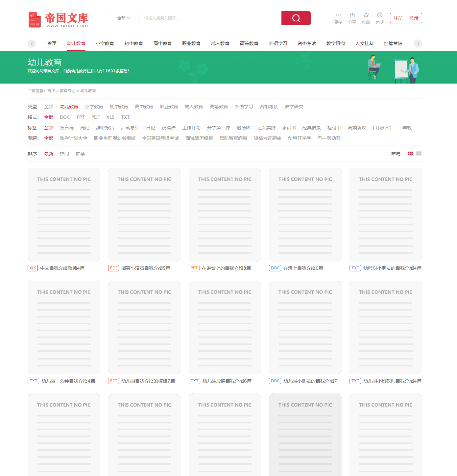
Task: Click PDF badge of 招募小演员自我介绍5篇
Action: pyautogui.click(x=113, y=268)
